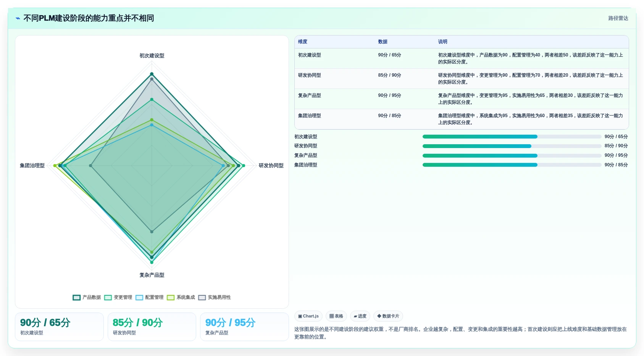Click the lightning icon beside the title
The width and height of the screenshot is (644, 356).
(x=18, y=18)
